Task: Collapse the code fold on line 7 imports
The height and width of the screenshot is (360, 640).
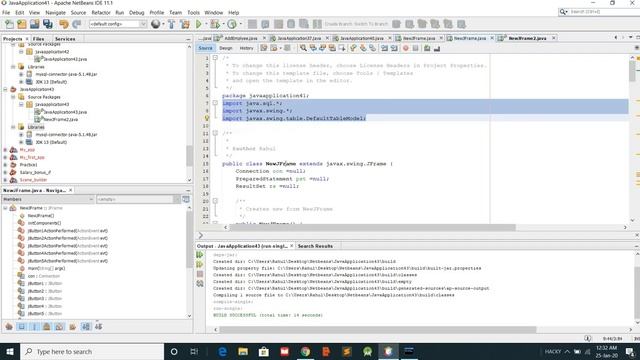Action: 215,103
